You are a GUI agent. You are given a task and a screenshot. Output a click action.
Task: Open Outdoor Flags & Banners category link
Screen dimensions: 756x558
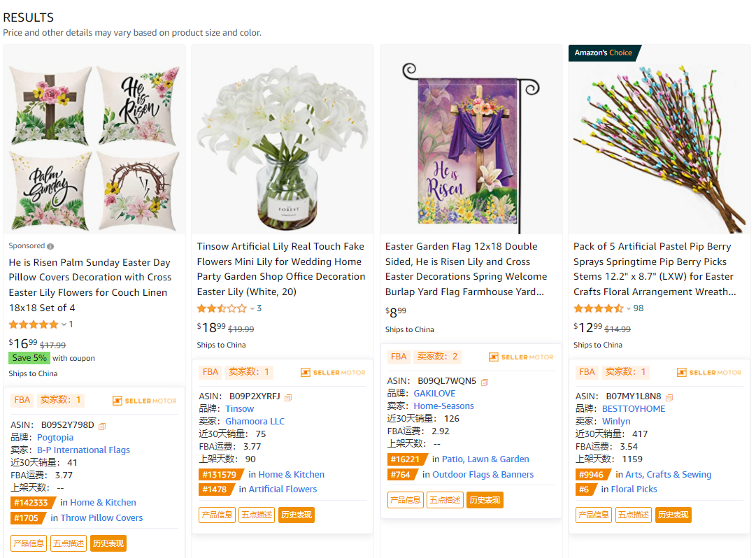tap(483, 475)
